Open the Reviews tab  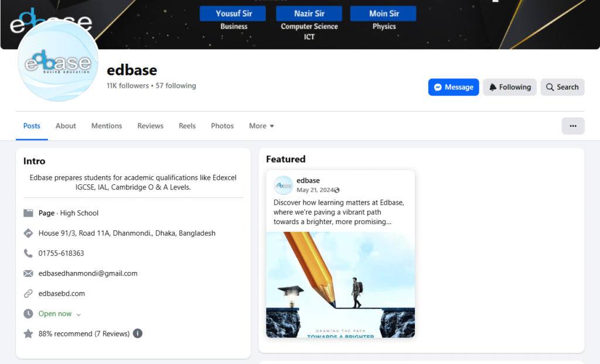[150, 126]
